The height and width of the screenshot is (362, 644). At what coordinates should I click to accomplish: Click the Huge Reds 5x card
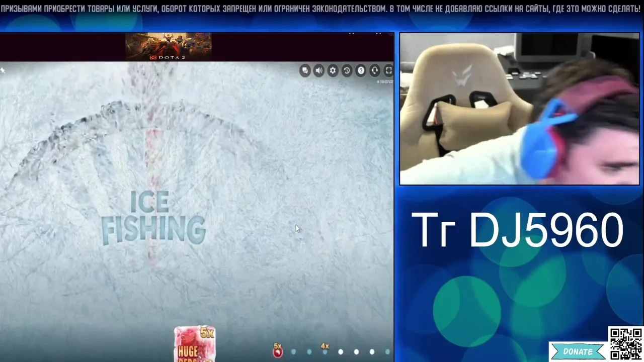pos(195,344)
